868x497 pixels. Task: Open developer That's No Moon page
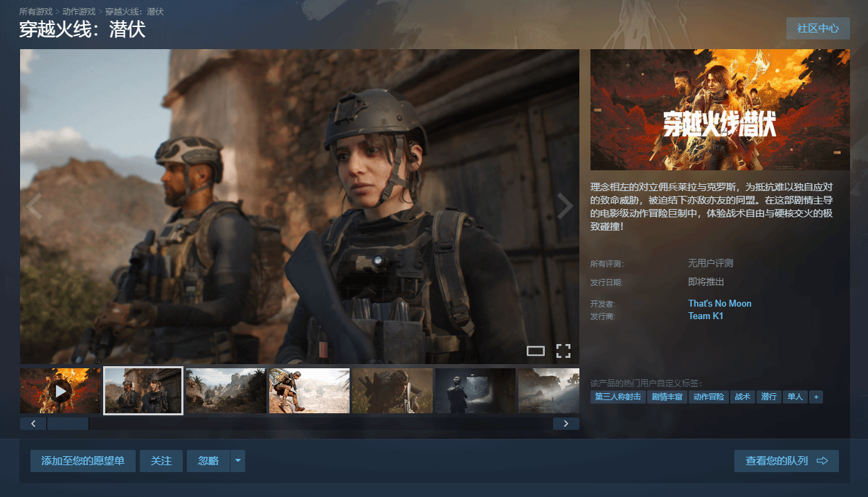click(720, 303)
